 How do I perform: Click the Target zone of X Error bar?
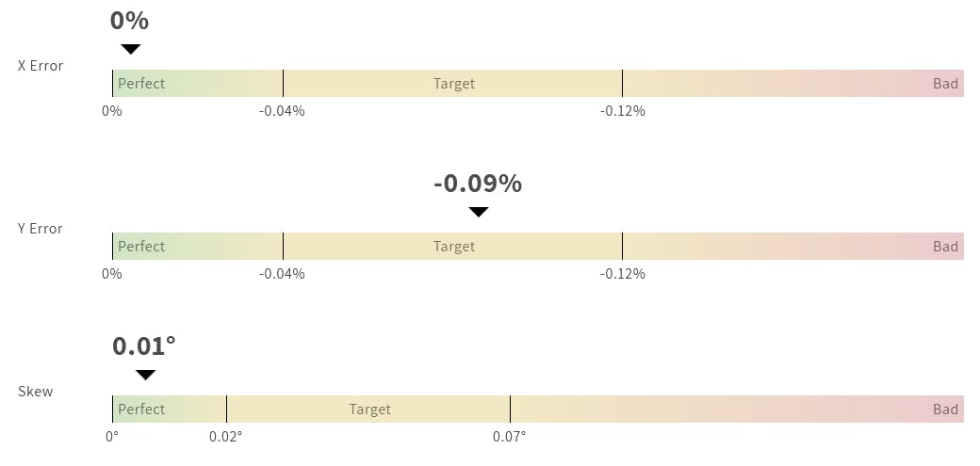coord(453,83)
